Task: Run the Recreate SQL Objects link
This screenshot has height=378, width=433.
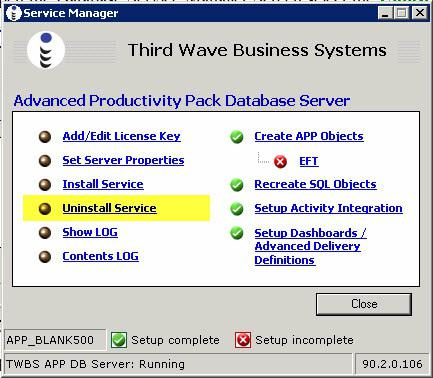Action: point(315,184)
